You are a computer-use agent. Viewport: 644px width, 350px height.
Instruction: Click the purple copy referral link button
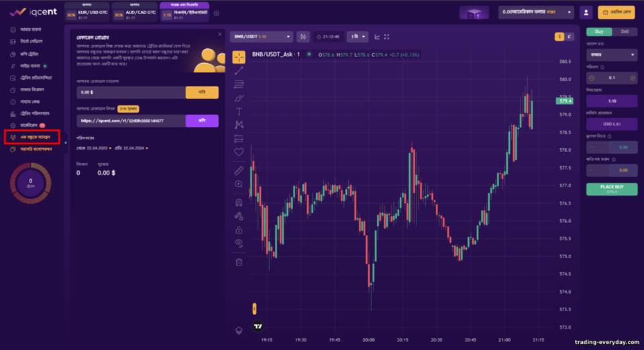[x=202, y=121]
